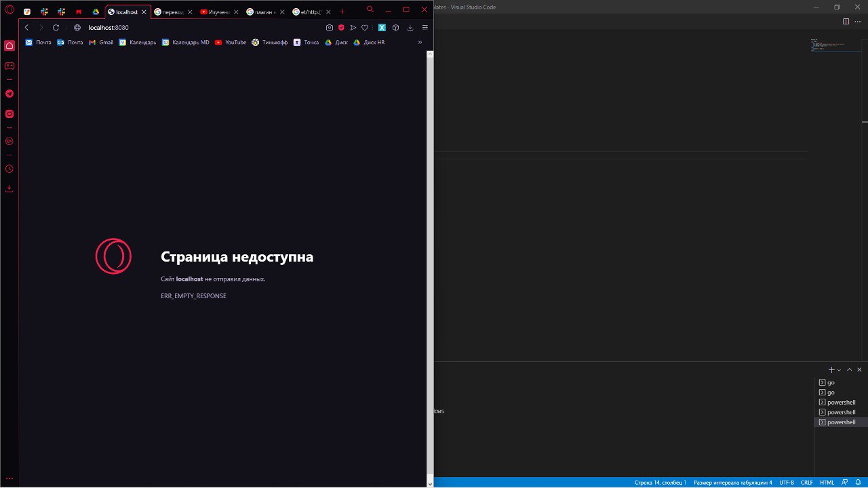
Task: Open the YouTube bookmark
Action: coord(231,42)
